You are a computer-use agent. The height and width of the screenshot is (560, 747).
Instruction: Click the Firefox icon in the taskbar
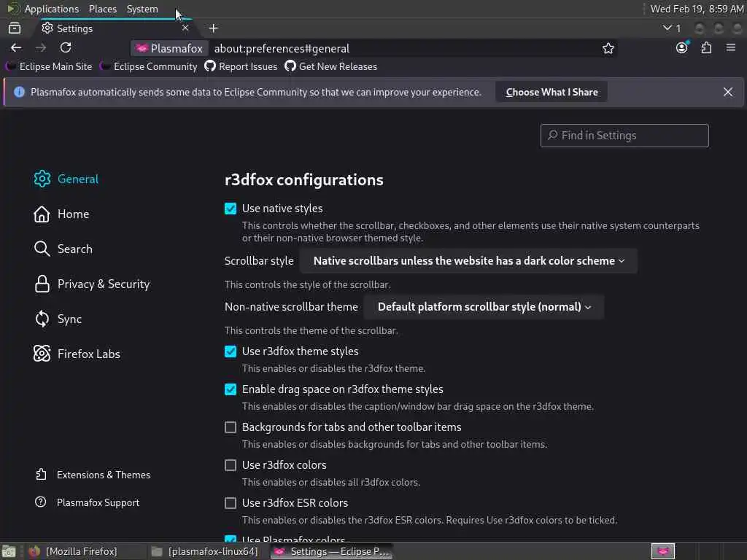[x=34, y=551]
